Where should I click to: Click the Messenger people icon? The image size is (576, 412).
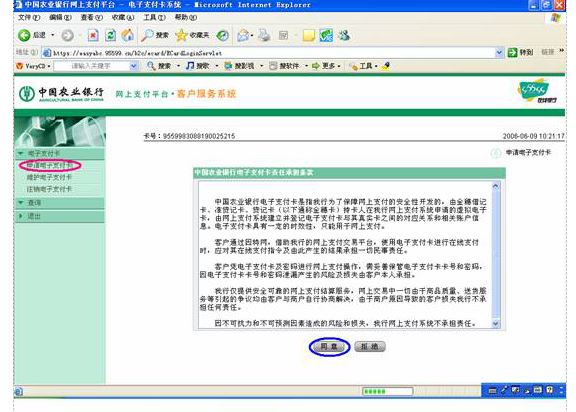(x=344, y=35)
